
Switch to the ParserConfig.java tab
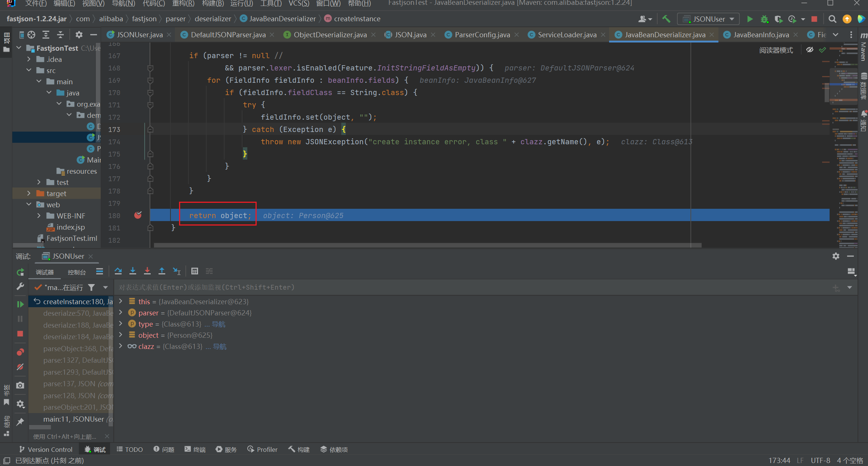[x=482, y=35]
